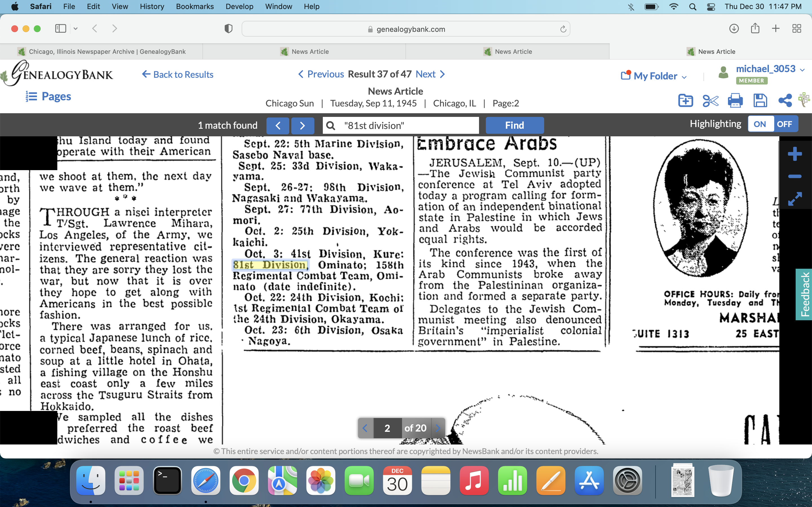
Task: Turn highlighting ON
Action: coord(760,124)
